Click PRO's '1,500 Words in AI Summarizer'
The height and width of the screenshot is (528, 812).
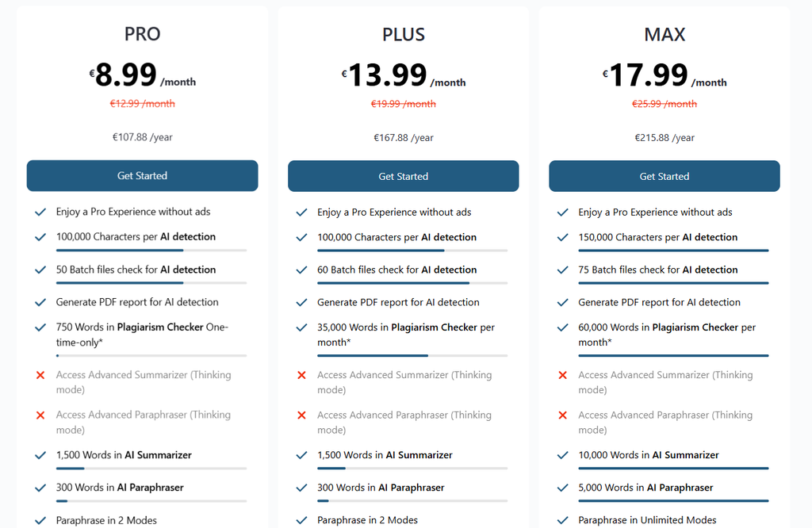124,455
